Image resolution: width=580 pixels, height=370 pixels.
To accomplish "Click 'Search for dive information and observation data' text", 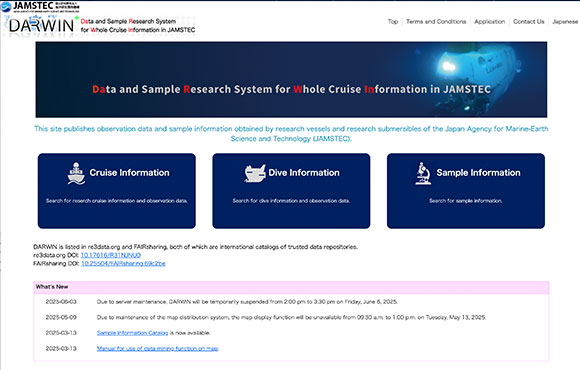I will tap(291, 201).
